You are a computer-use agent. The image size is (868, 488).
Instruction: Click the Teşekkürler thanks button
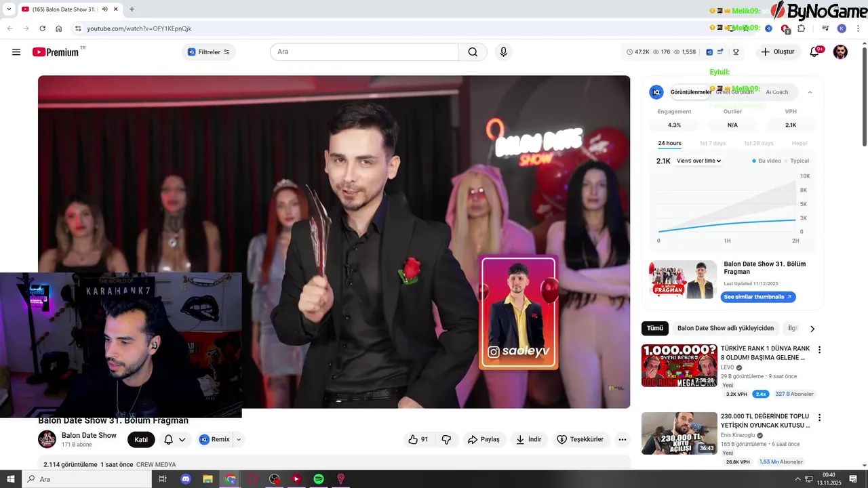[x=580, y=439]
